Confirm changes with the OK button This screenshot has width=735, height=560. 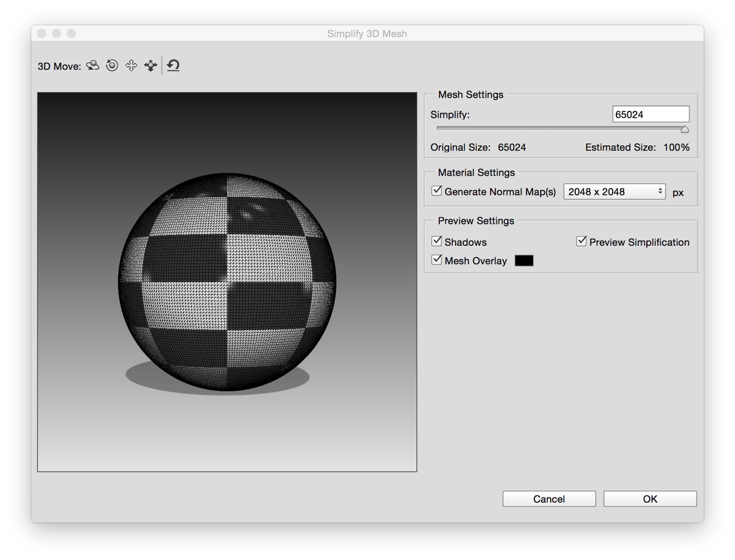point(650,499)
